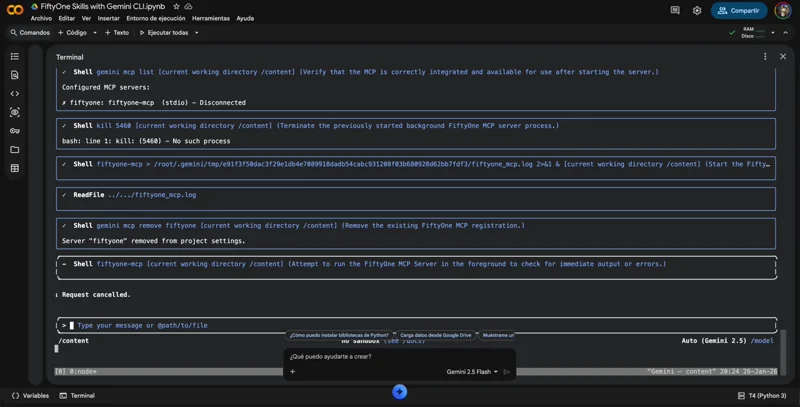Click the Gemini floating sparkle button
The width and height of the screenshot is (800, 407).
[399, 392]
